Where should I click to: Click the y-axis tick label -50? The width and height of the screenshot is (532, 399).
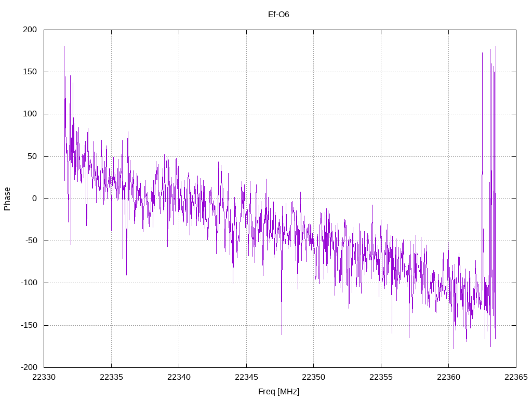(31, 241)
